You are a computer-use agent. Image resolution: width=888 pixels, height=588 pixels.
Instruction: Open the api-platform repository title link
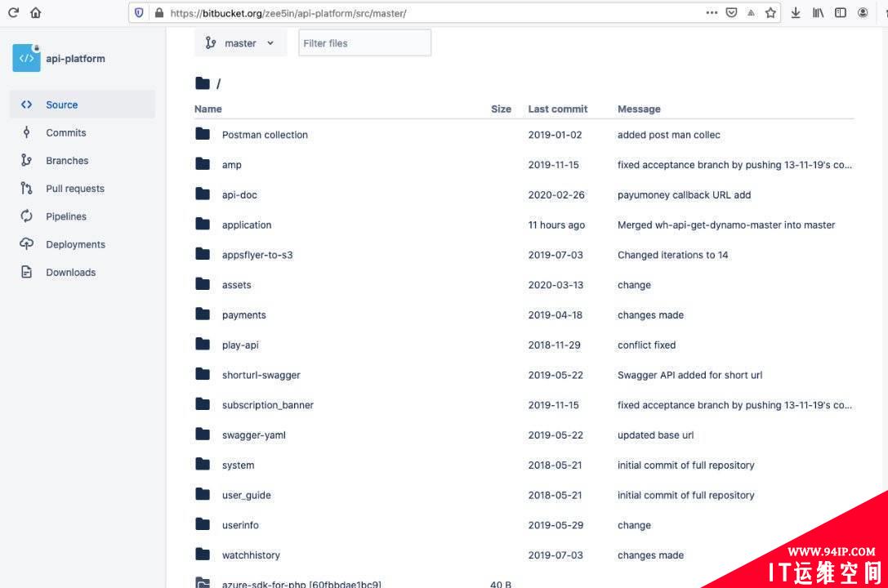[75, 58]
